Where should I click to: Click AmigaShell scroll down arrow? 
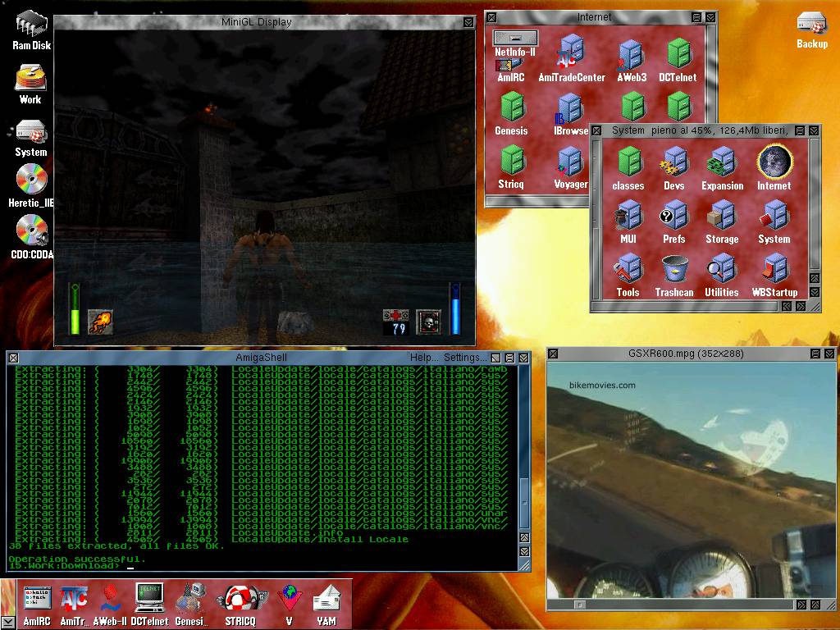click(524, 553)
